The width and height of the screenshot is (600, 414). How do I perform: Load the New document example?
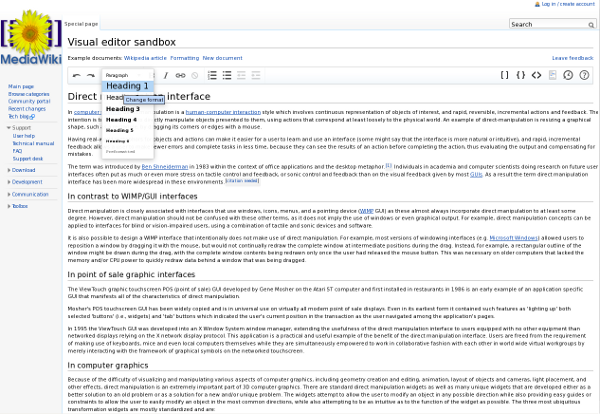(222, 58)
